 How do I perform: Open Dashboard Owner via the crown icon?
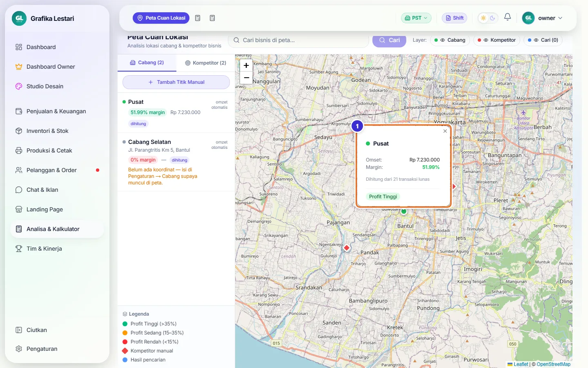pyautogui.click(x=19, y=67)
